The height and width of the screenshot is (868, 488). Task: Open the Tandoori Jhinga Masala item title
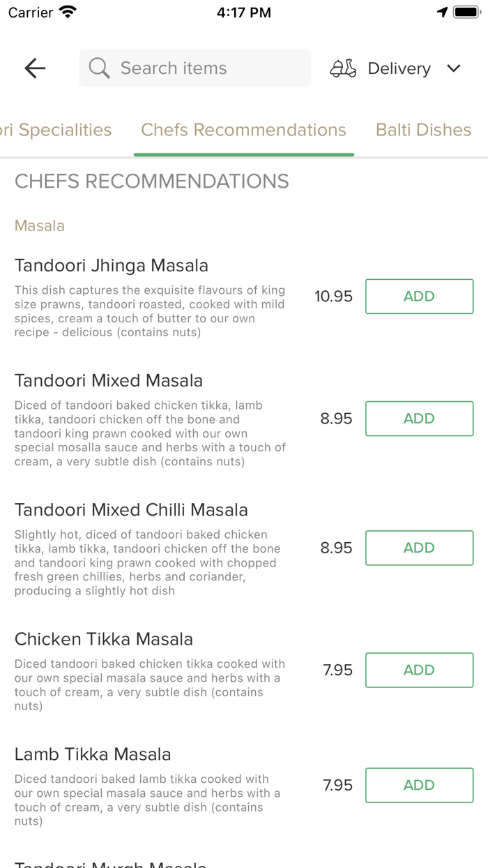[x=112, y=265]
